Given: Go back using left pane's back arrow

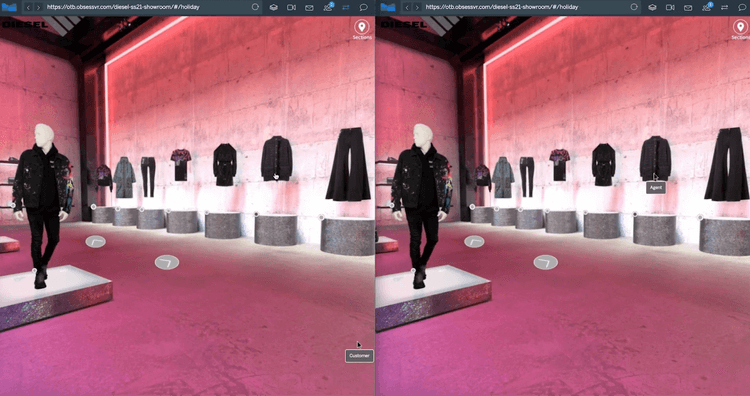Looking at the screenshot, I should (x=28, y=7).
